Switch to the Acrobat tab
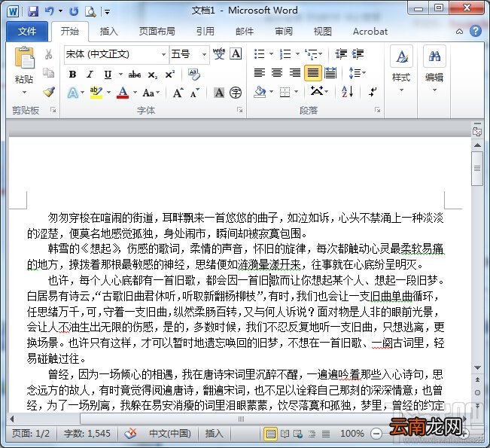 (x=370, y=32)
